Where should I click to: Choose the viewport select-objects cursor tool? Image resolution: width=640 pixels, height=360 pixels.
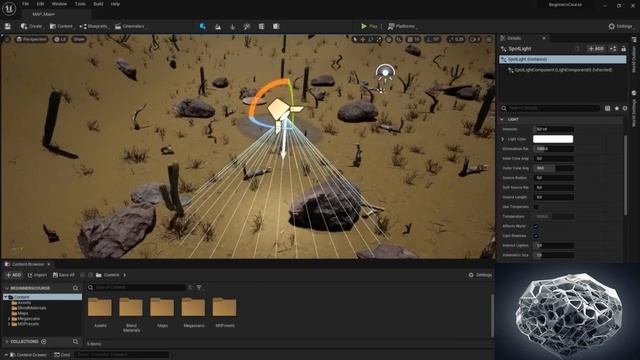click(355, 39)
